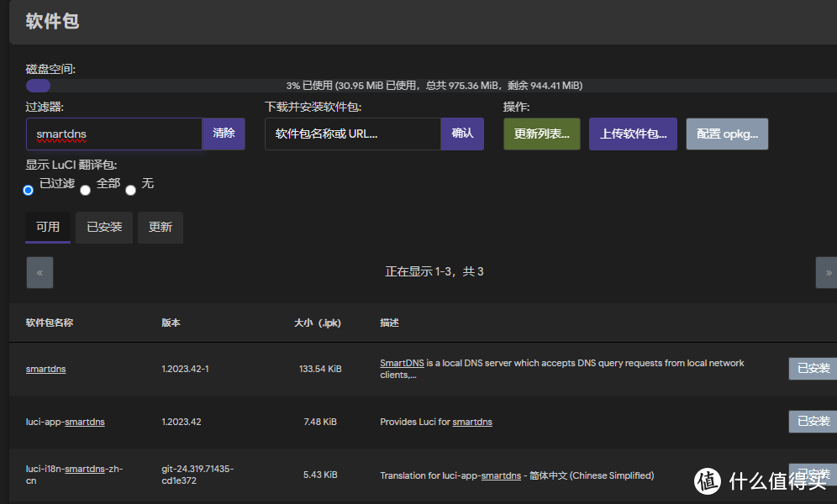The width and height of the screenshot is (837, 504).
Task: Select the 无 radio option
Action: [130, 190]
